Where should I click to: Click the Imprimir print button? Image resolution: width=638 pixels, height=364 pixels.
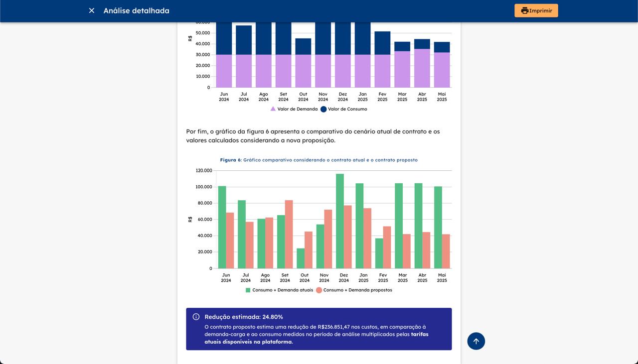[536, 10]
